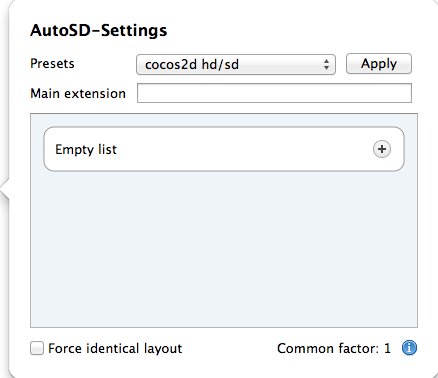
Task: Select the Empty list row
Action: pyautogui.click(x=224, y=149)
